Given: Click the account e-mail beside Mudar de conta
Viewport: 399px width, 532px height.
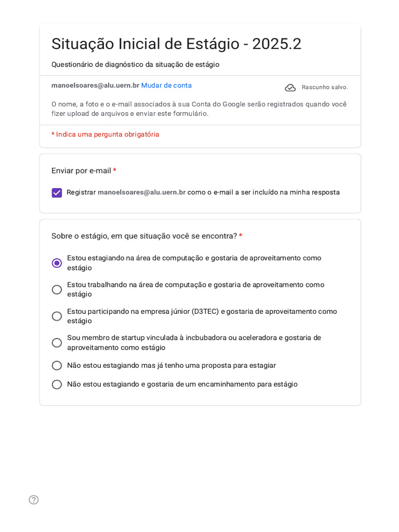Looking at the screenshot, I should click(96, 86).
